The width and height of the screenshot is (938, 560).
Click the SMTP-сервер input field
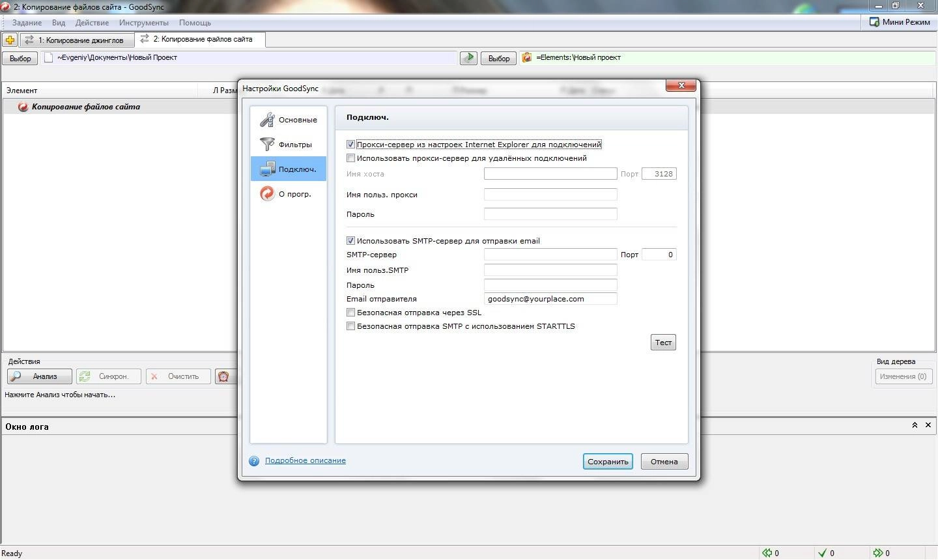point(550,255)
